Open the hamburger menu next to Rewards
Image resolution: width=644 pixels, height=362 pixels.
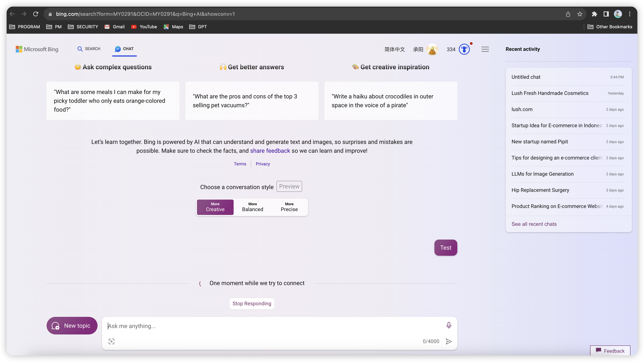coord(485,49)
